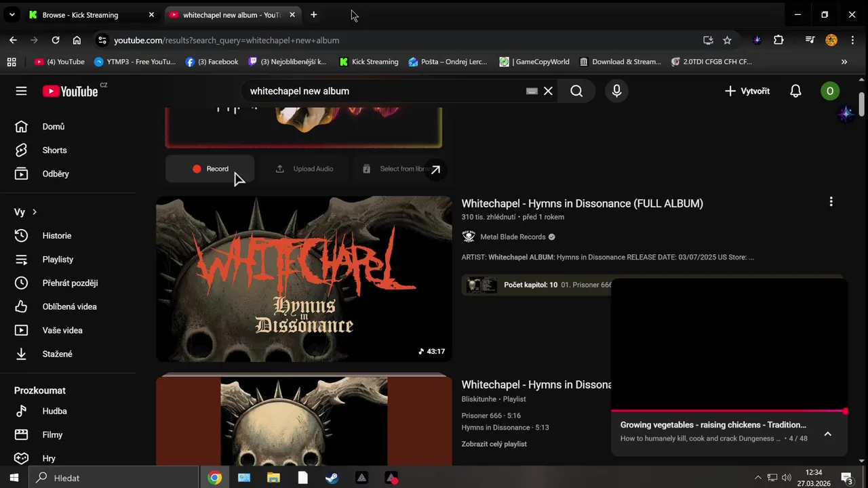The height and width of the screenshot is (488, 868).
Task: Open the Bliskitunhe playlist thumbnail
Action: click(304, 420)
